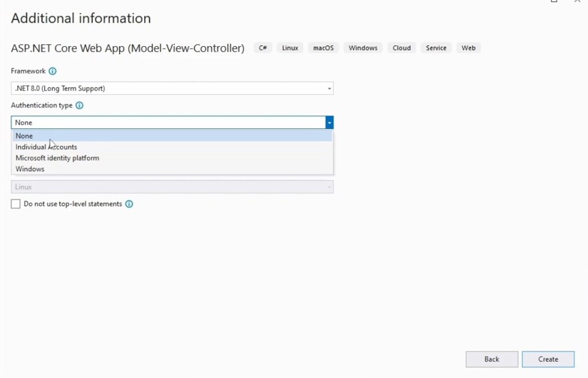
Task: Click the Cloud tag
Action: click(x=402, y=48)
